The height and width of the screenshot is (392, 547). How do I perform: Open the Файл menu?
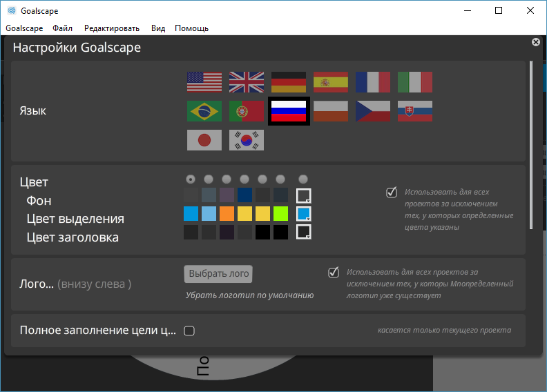(62, 28)
